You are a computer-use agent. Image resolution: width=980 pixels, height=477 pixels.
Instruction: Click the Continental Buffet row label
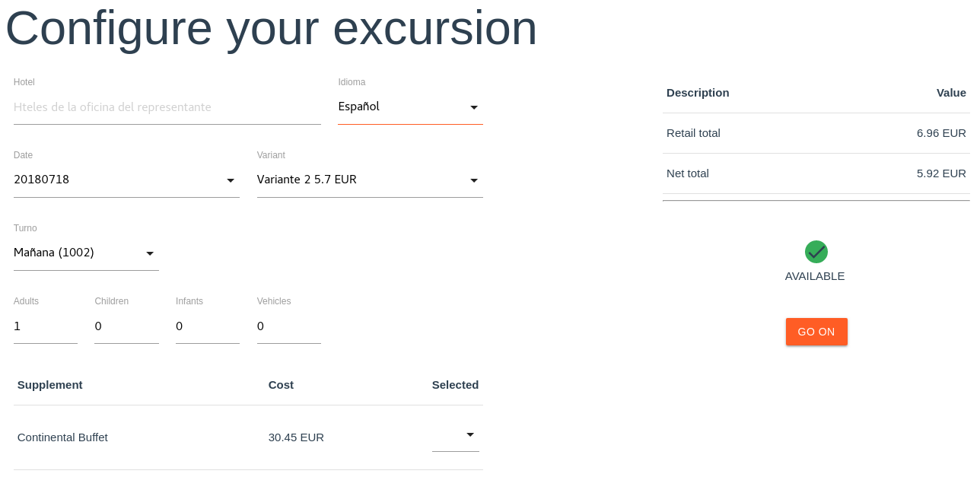tap(62, 437)
